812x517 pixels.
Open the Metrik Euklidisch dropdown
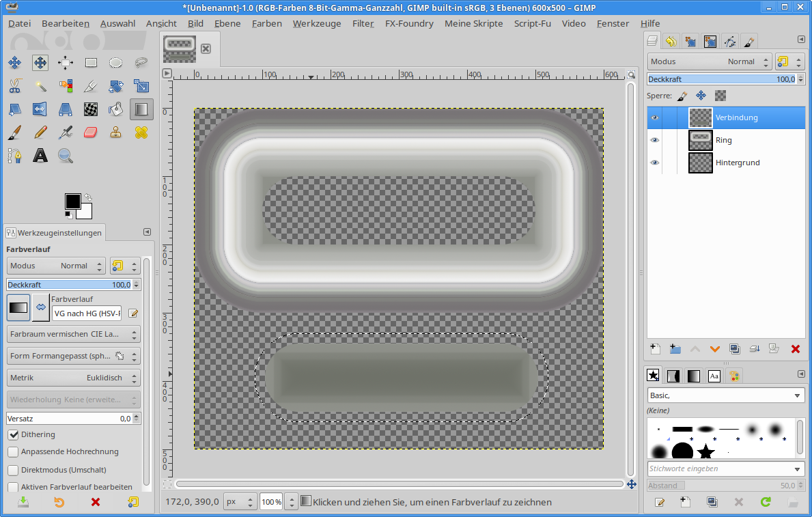coord(74,378)
